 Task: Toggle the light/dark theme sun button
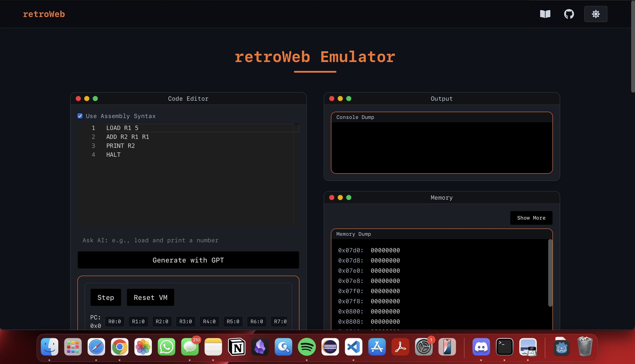pyautogui.click(x=596, y=14)
